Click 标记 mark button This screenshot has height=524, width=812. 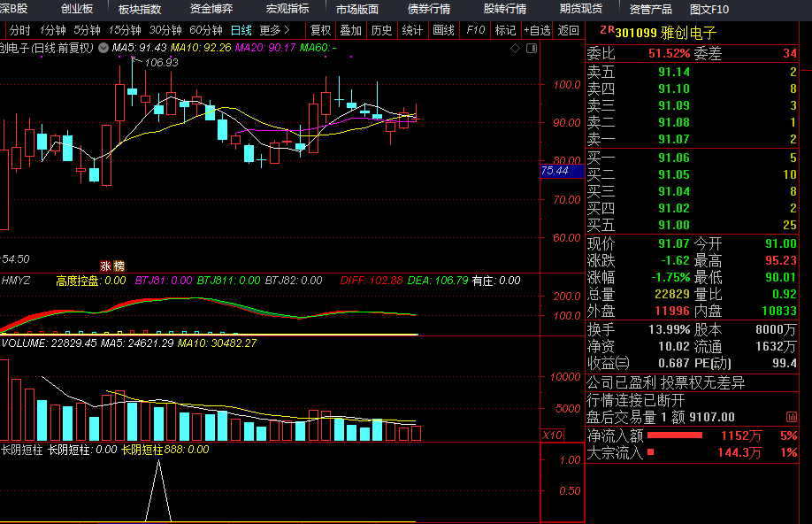coord(505,31)
